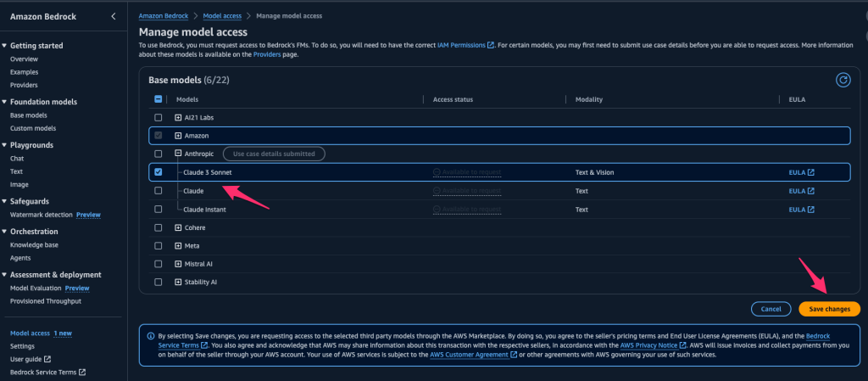Expand the Stability AI provider row
Image resolution: width=868 pixels, height=381 pixels.
[x=178, y=282]
